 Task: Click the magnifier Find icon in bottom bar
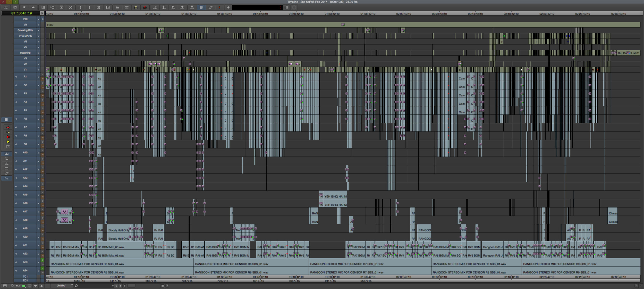click(x=76, y=286)
